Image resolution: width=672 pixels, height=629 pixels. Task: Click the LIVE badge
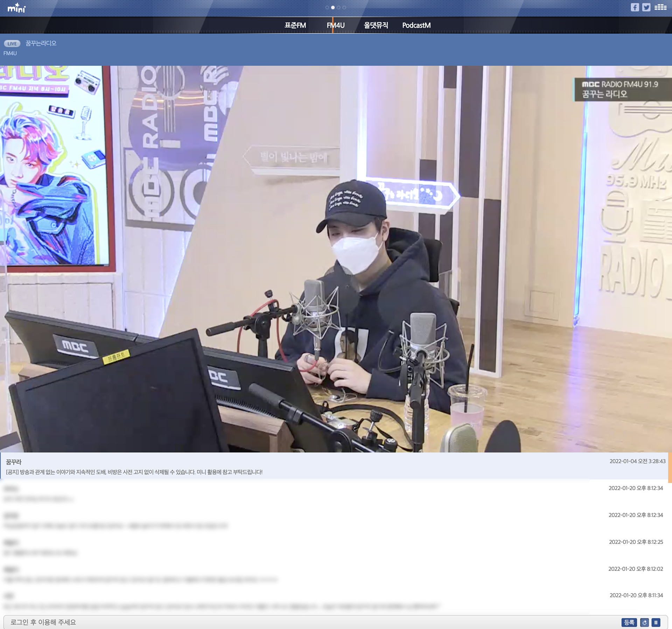(x=12, y=43)
